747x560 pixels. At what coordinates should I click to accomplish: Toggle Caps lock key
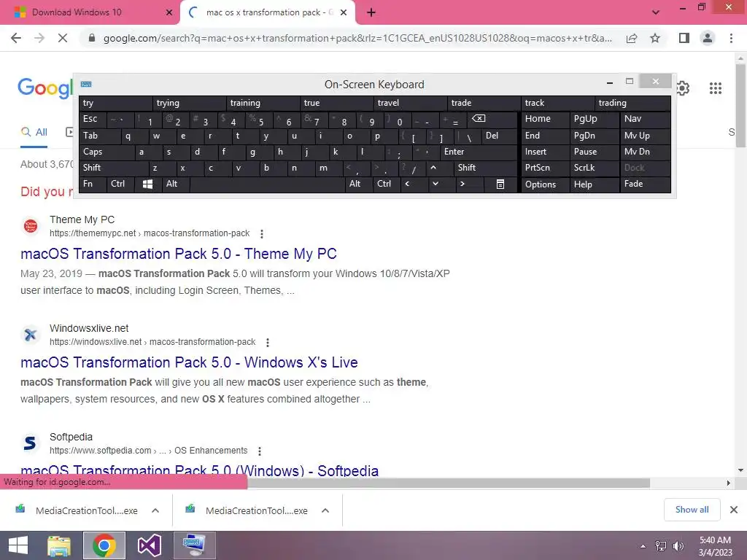pyautogui.click(x=107, y=152)
